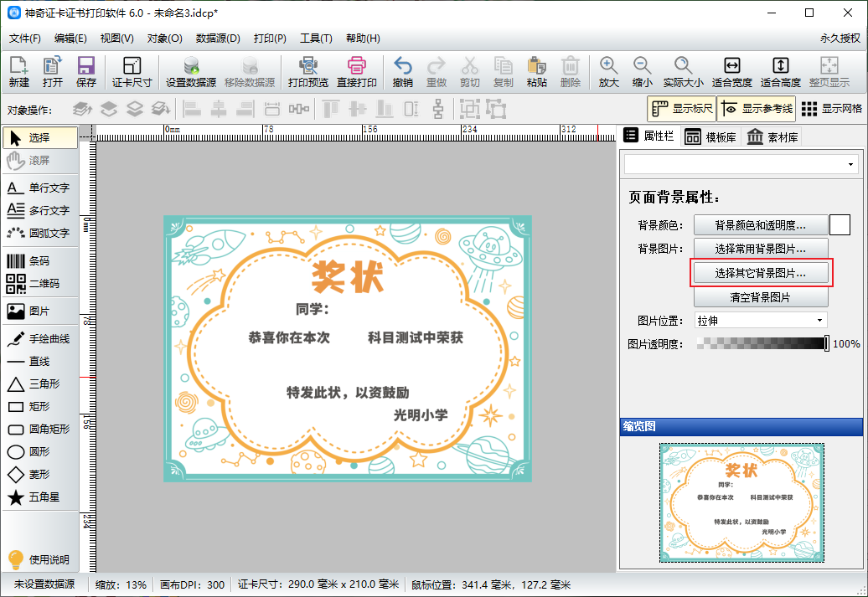Toggle 显示标尺 ruler display
Screen dimensions: 868x597
tap(681, 108)
